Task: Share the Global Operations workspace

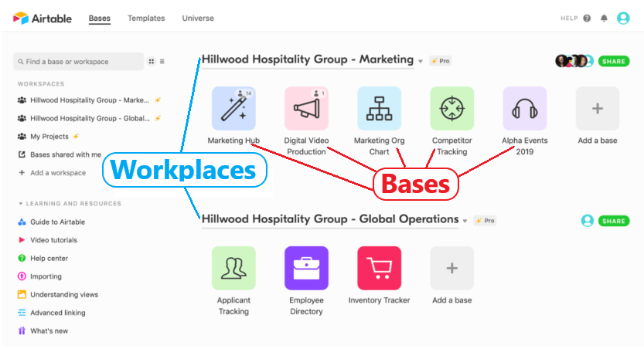Action: pyautogui.click(x=614, y=221)
